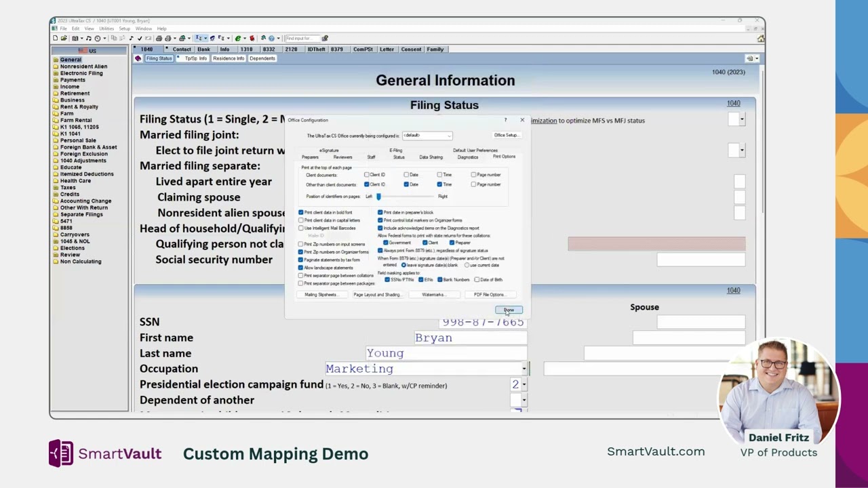
Task: Open the Utilities menu
Action: (106, 28)
